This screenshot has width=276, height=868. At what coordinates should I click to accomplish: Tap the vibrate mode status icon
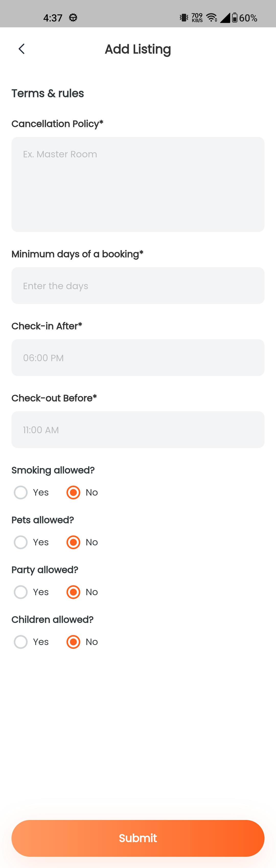(x=184, y=18)
